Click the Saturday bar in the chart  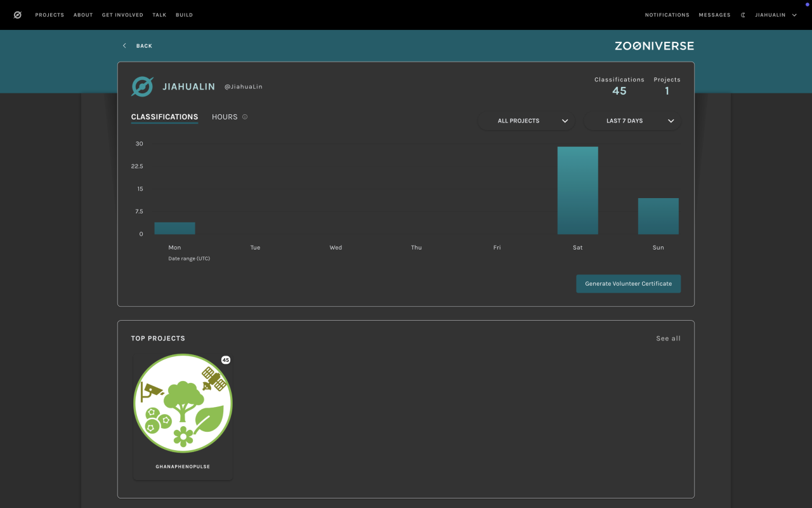tap(577, 190)
